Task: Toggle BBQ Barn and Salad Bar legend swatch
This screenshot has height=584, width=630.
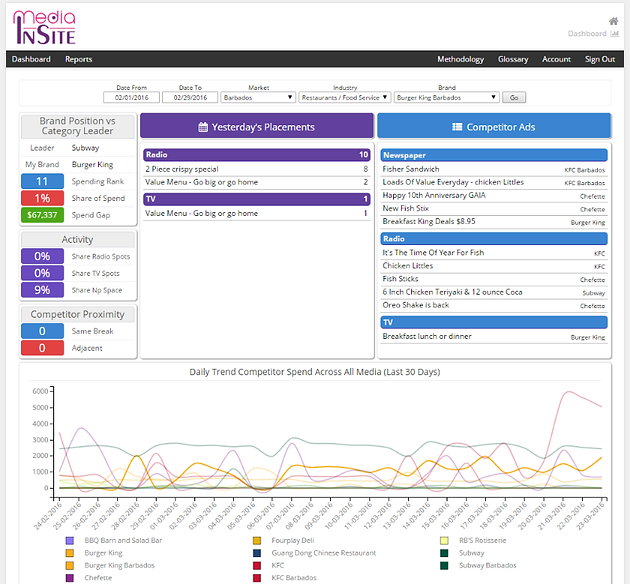Action: pyautogui.click(x=70, y=541)
